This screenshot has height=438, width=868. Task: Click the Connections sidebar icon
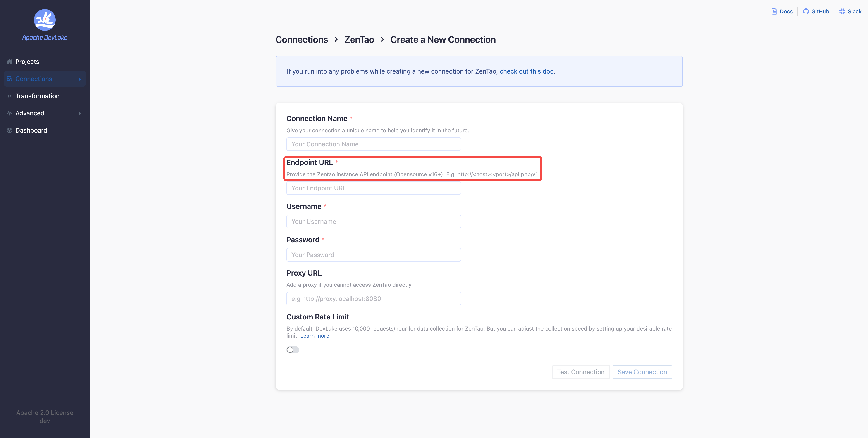[10, 79]
